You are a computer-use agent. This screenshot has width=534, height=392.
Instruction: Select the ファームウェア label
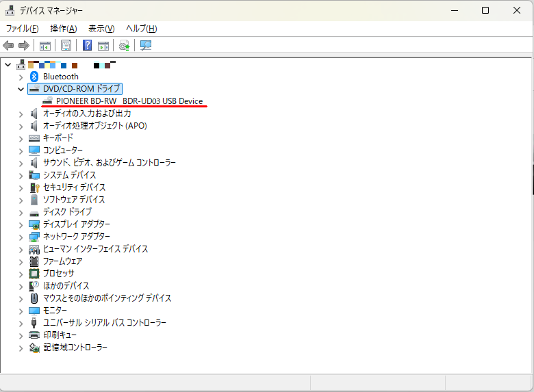click(63, 261)
